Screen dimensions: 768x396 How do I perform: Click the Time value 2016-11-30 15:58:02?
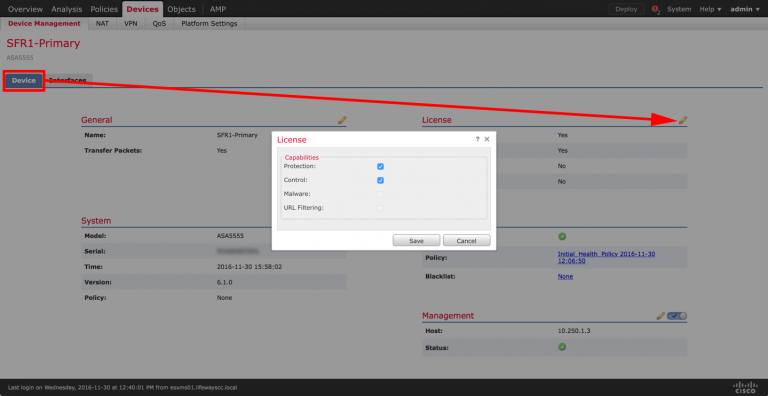[x=249, y=267]
